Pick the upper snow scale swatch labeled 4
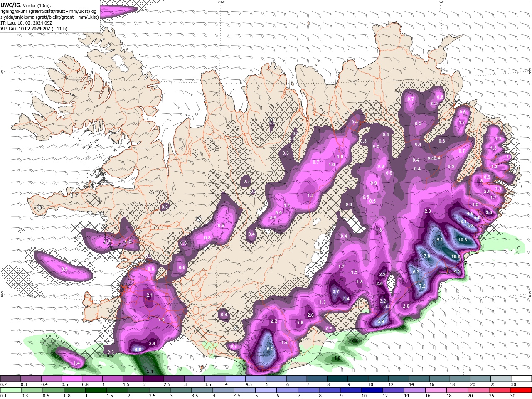Viewport: 532px width, 399px height. click(x=235, y=379)
